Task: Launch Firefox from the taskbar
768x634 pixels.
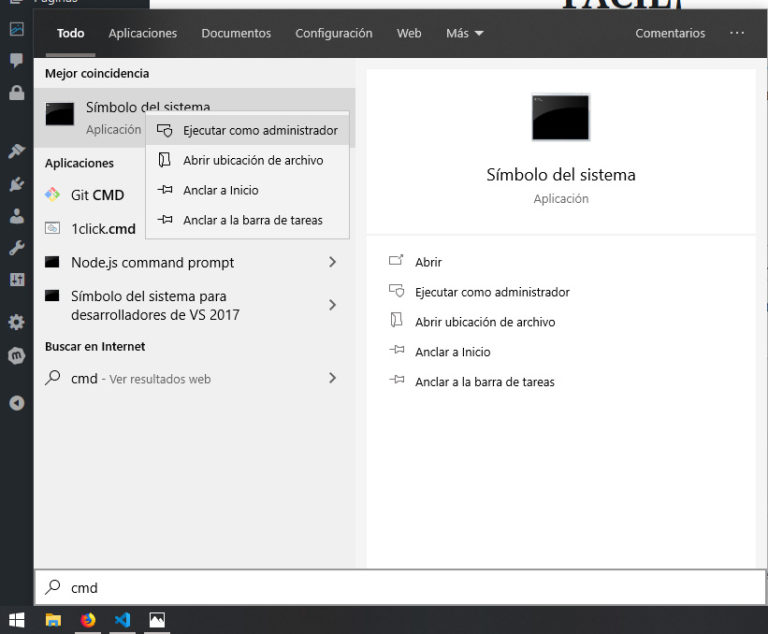Action: 88,620
